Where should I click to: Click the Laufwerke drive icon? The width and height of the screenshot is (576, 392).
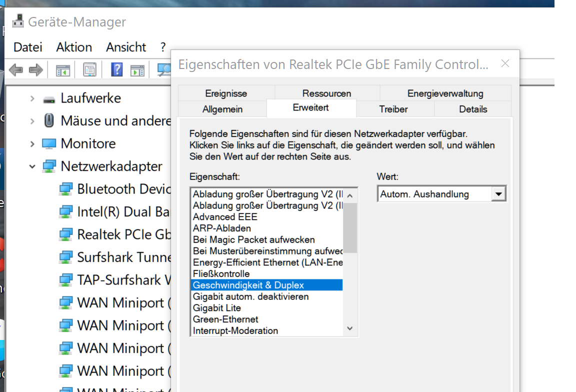click(49, 99)
